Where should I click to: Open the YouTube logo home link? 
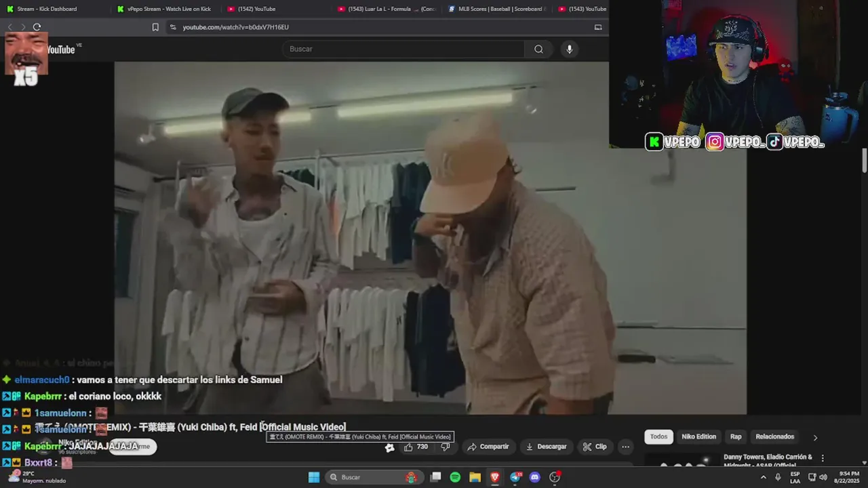(60, 49)
